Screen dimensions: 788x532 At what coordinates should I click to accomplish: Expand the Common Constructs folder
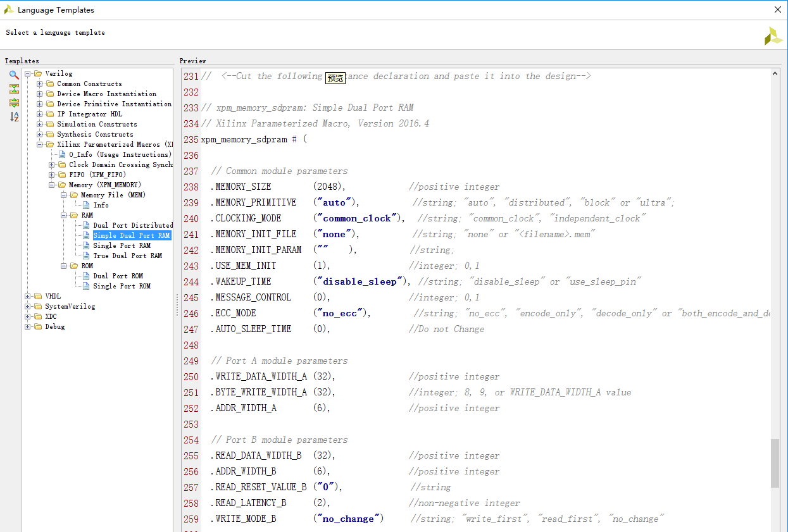pyautogui.click(x=40, y=84)
